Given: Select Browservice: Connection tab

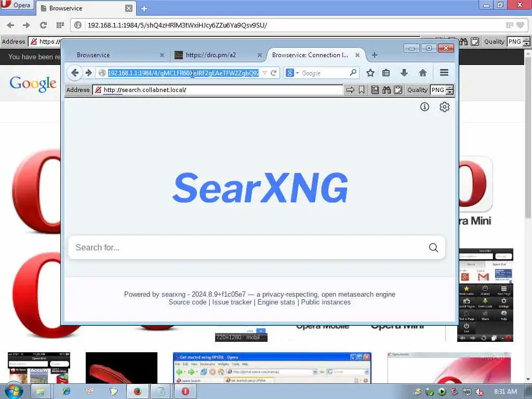Looking at the screenshot, I should pyautogui.click(x=315, y=55).
